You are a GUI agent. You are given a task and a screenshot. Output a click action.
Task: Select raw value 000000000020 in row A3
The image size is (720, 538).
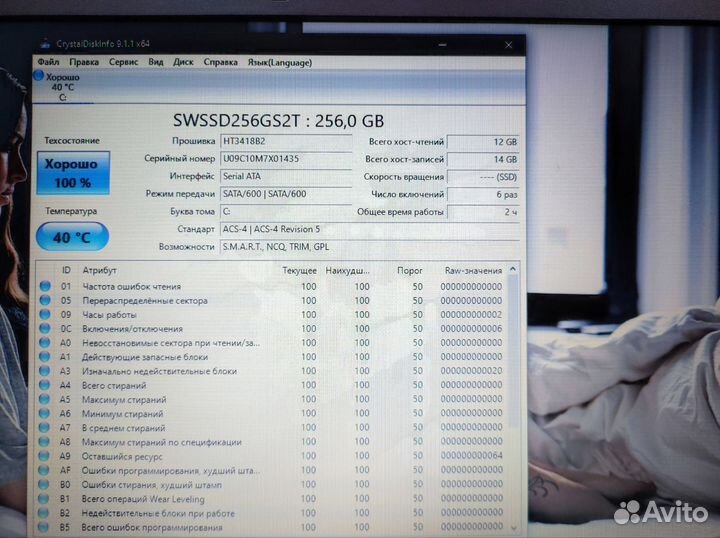point(472,371)
